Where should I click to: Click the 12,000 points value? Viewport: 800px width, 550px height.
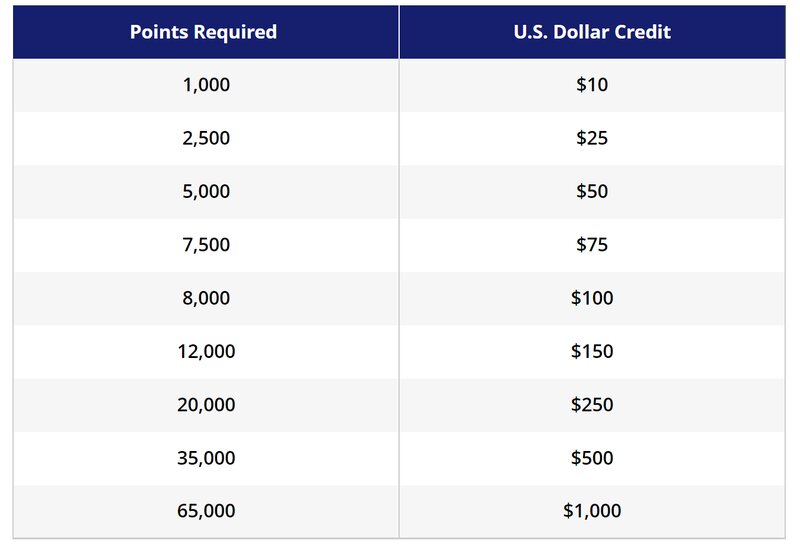206,352
